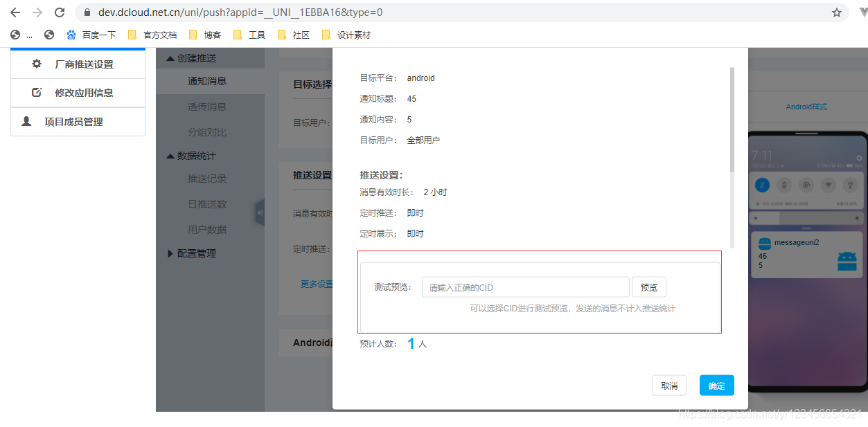Focus the CID test preview input field
Screen dimensions: 868x427
[x=525, y=287]
